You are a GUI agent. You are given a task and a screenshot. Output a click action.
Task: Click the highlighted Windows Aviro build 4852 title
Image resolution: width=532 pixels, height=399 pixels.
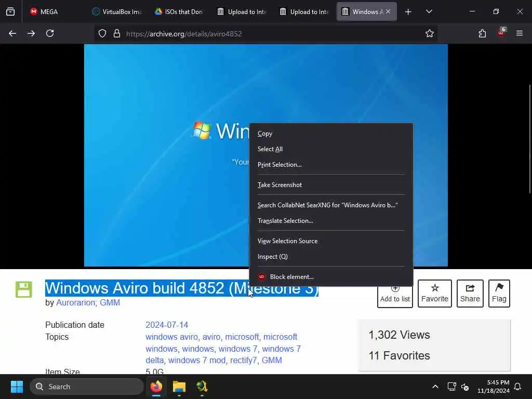pyautogui.click(x=182, y=288)
